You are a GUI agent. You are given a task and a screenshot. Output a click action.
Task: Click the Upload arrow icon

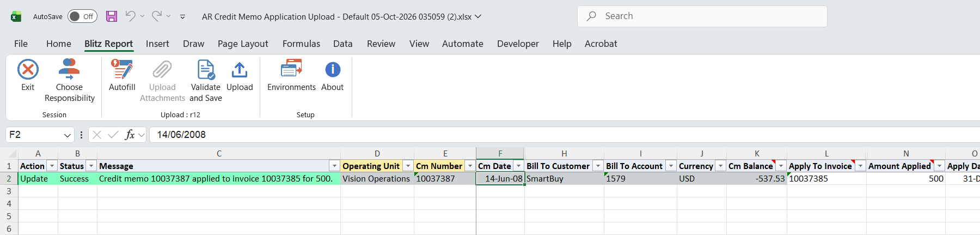240,70
